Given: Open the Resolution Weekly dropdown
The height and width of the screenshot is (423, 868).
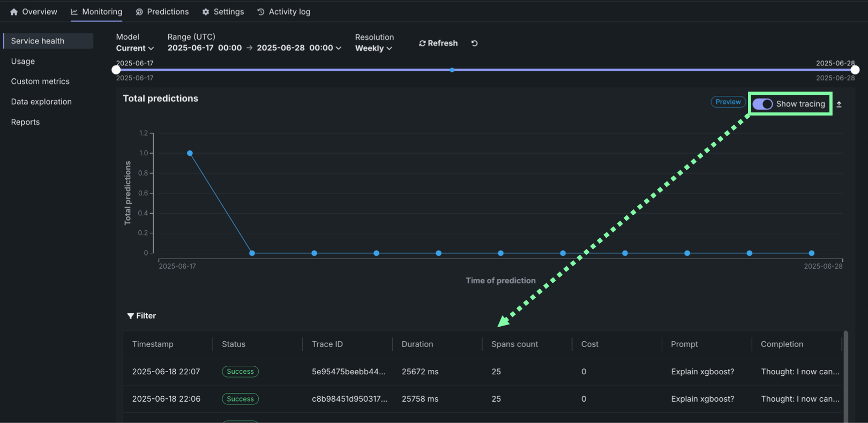Looking at the screenshot, I should [373, 48].
